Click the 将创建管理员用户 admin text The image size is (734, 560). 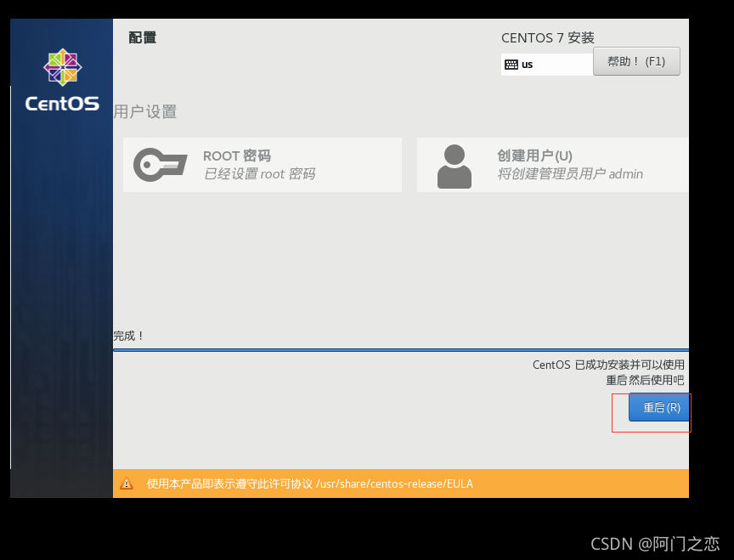pos(570,173)
